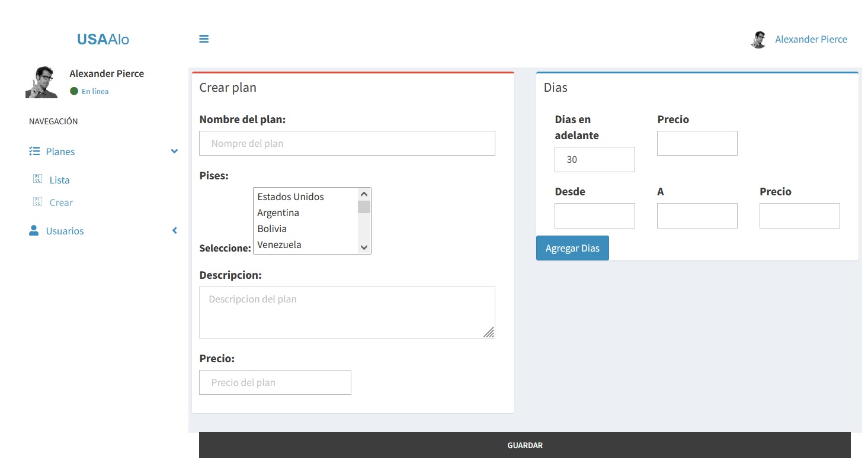Open the Lista menu item
Screen dimensions: 868x467
59,180
